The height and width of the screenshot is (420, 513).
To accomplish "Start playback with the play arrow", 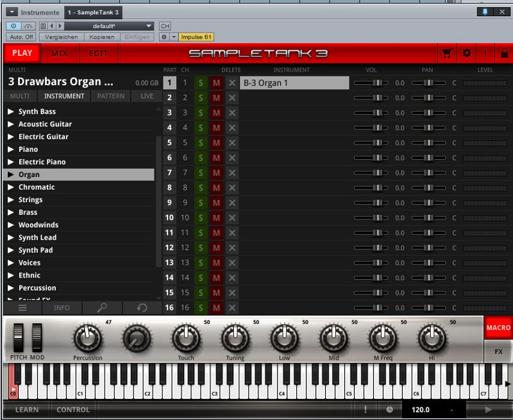I will (489, 410).
